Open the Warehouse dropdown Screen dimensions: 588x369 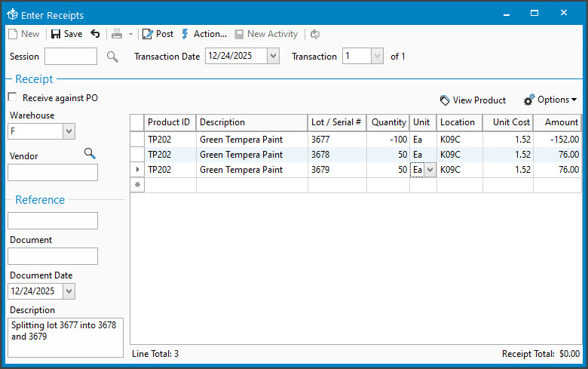[x=69, y=131]
